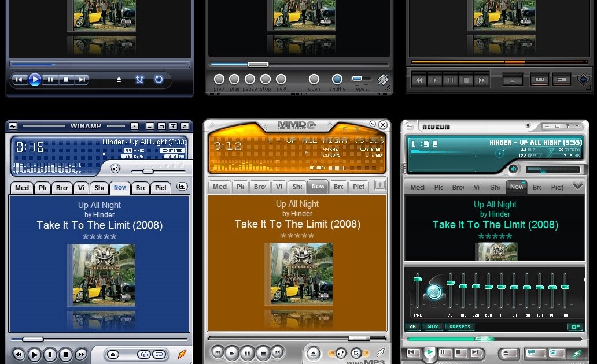Viewport: 597px width, 364px height.
Task: Expand the chevron beside the Niveum tabs
Action: click(577, 186)
